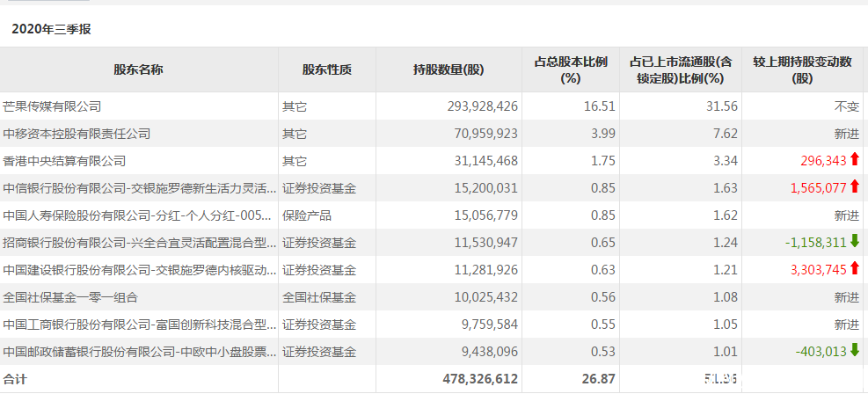Screen dimensions: 868x394
Task: Click 新进 in the 中移资本 row
Action: coord(847,134)
